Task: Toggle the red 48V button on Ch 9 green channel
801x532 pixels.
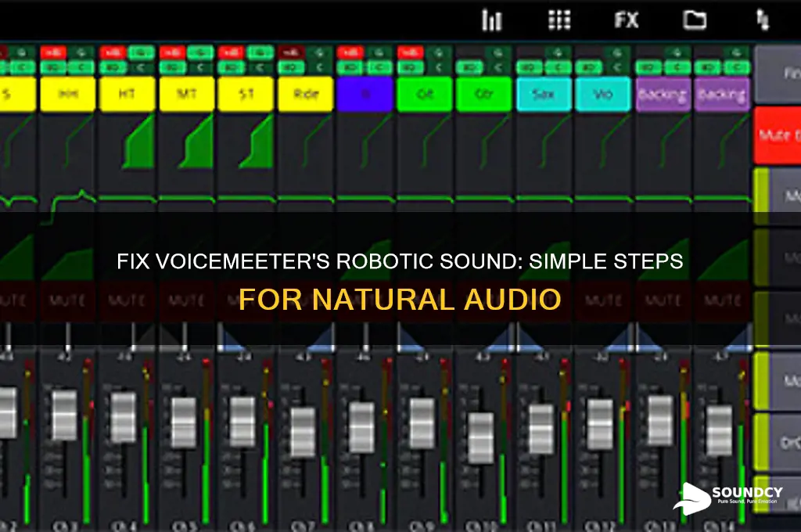Action: (x=410, y=52)
